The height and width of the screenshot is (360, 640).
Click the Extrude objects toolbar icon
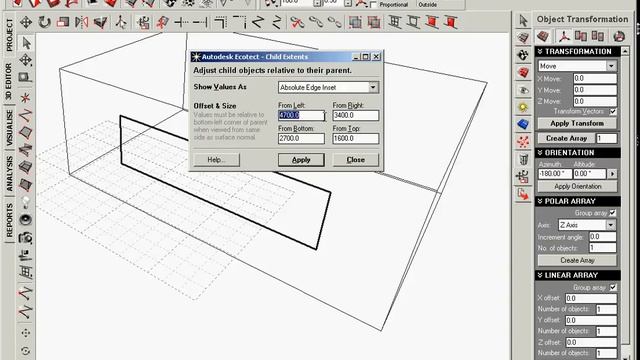tap(100, 22)
